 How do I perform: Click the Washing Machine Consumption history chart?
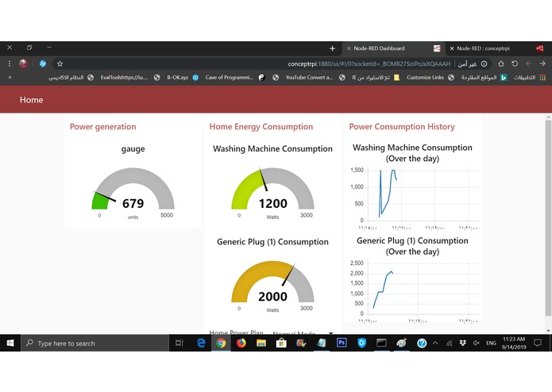pos(413,198)
